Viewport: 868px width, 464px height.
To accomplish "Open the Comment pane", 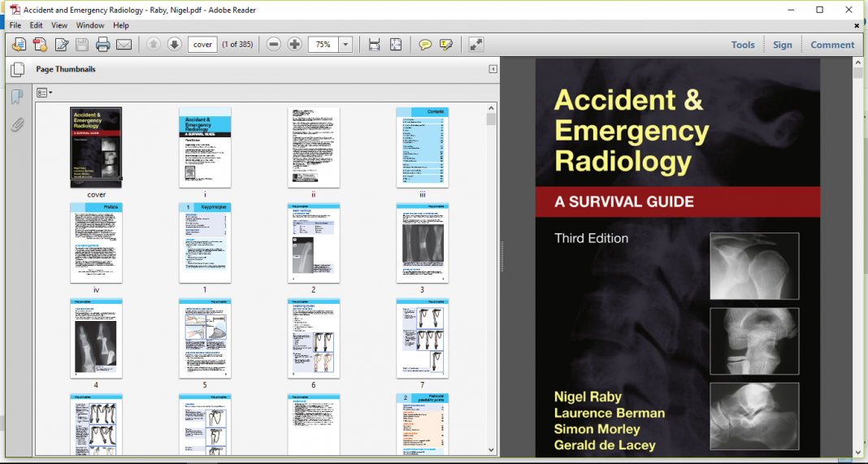I will pos(832,45).
